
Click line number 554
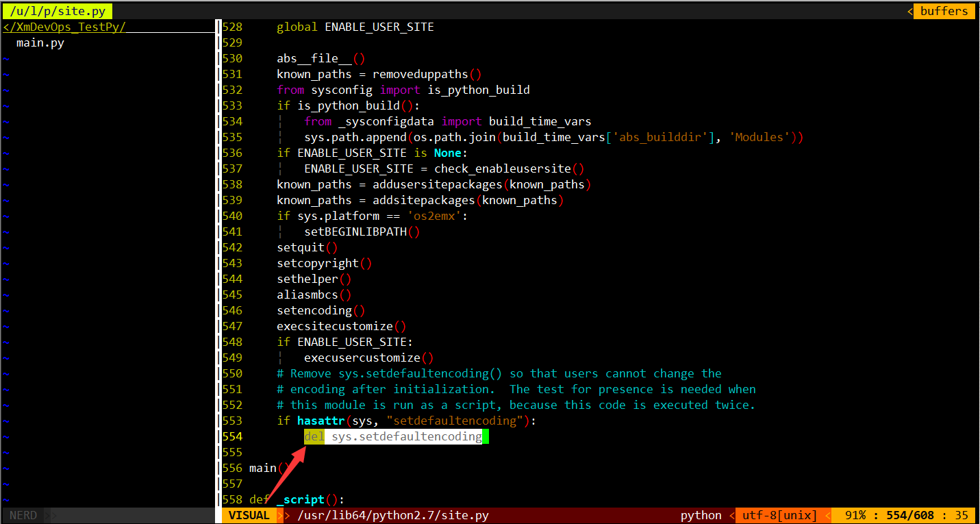[x=232, y=436]
